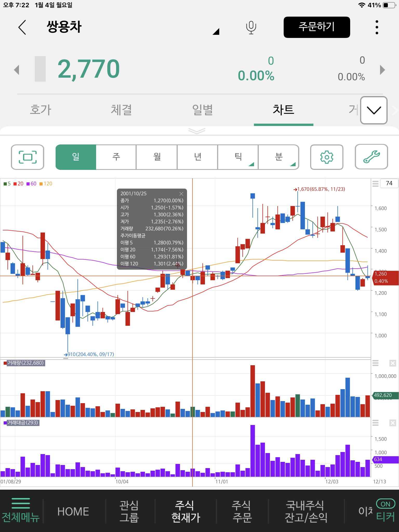The image size is (399, 532).
Task: Edit the candle count field showing 74
Action: pos(389,183)
